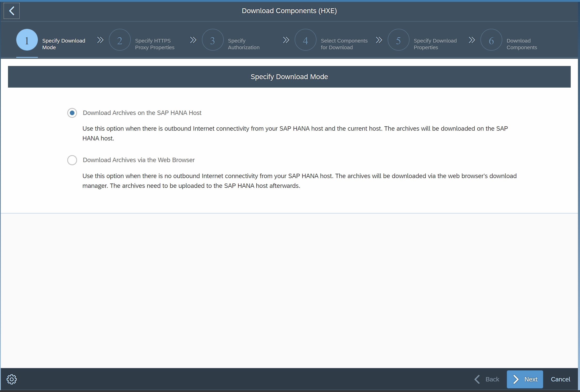
Task: Click step 5 numbered circle
Action: [x=398, y=40]
